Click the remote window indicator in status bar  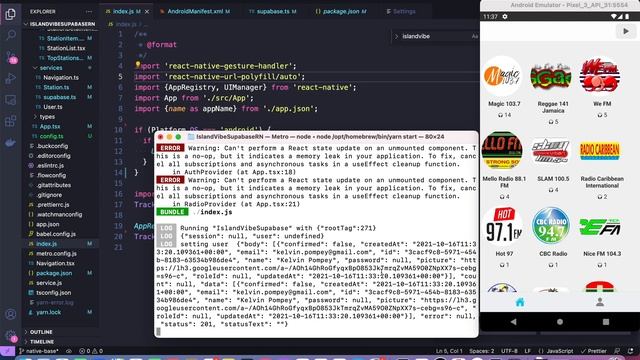7,351
